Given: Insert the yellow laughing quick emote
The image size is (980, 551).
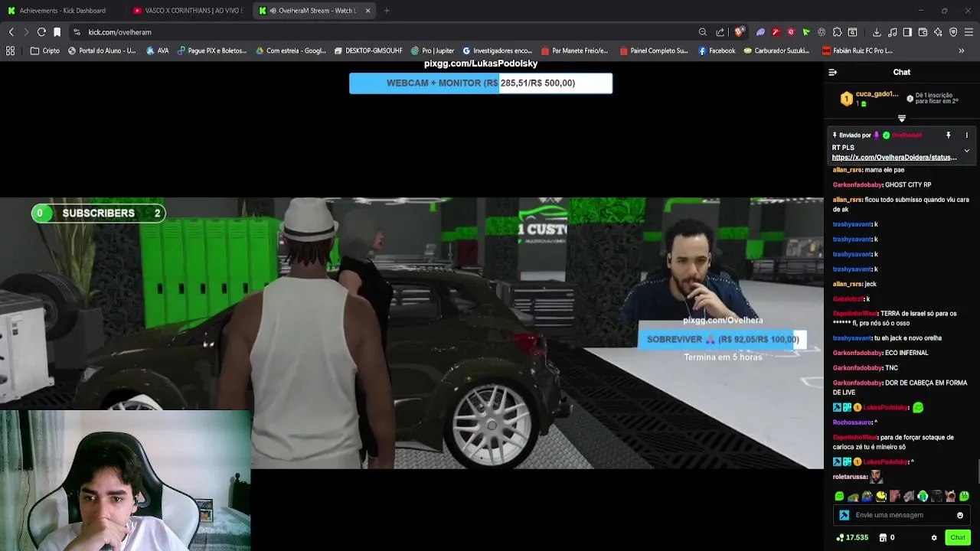Looking at the screenshot, I should tap(880, 497).
